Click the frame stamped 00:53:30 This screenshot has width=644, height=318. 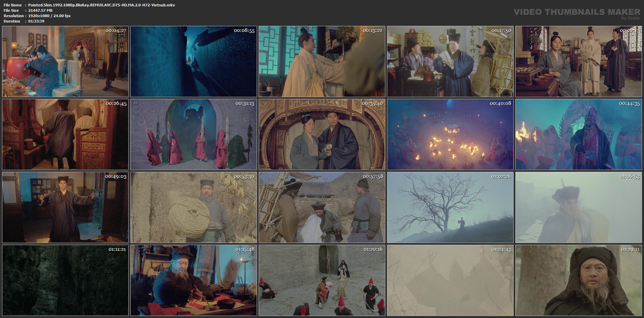click(194, 207)
